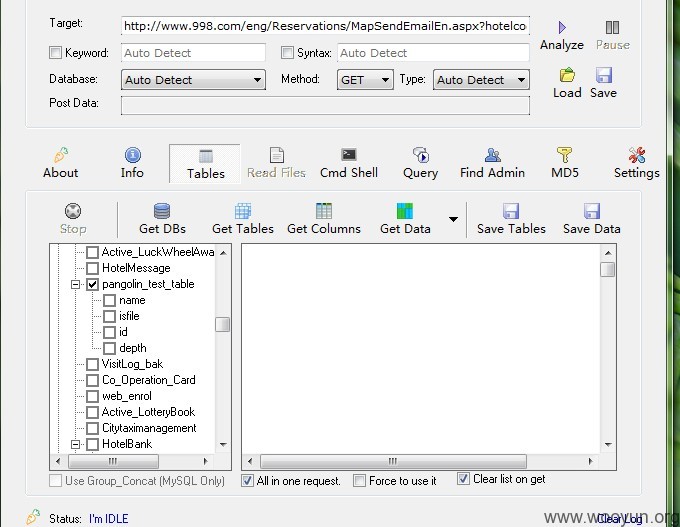Screen dimensions: 680x527
Task: Click the Post Data field
Action: [325, 105]
